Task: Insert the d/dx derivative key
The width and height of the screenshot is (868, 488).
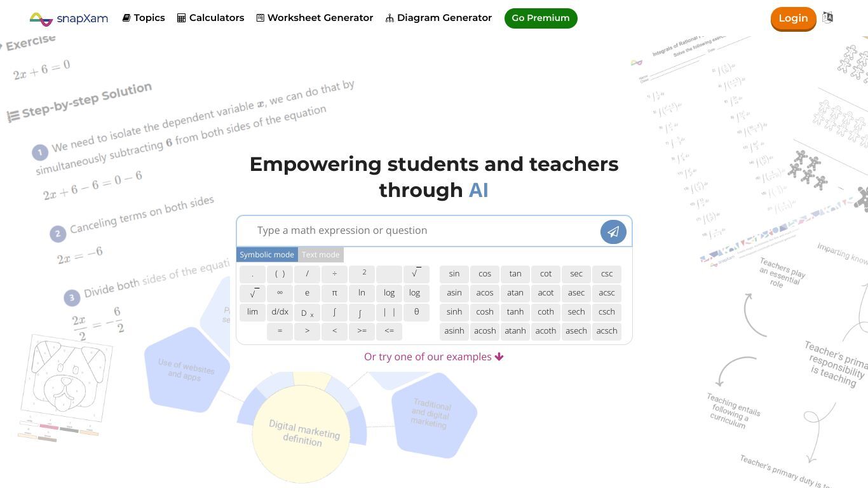Action: (x=280, y=312)
